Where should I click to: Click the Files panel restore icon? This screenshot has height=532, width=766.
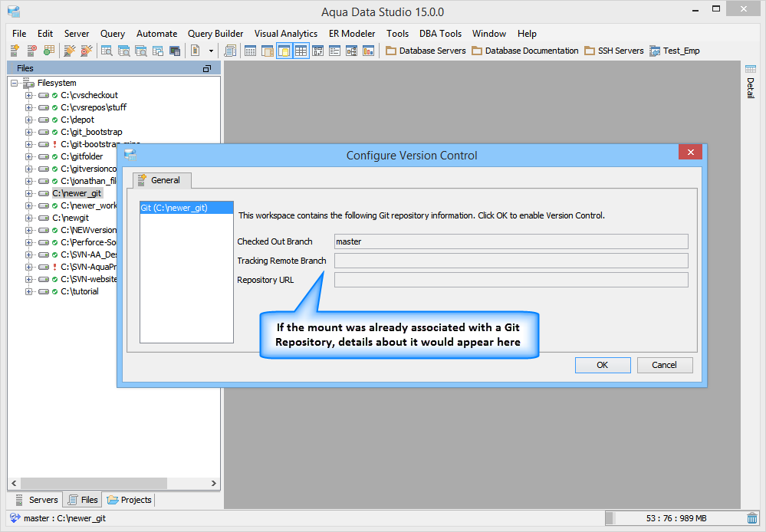[x=207, y=68]
